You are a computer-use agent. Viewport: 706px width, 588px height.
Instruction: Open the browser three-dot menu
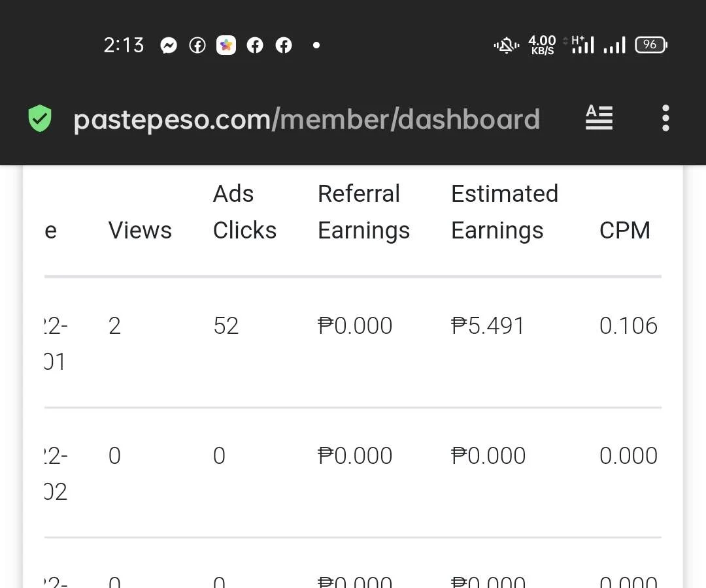[x=665, y=118]
